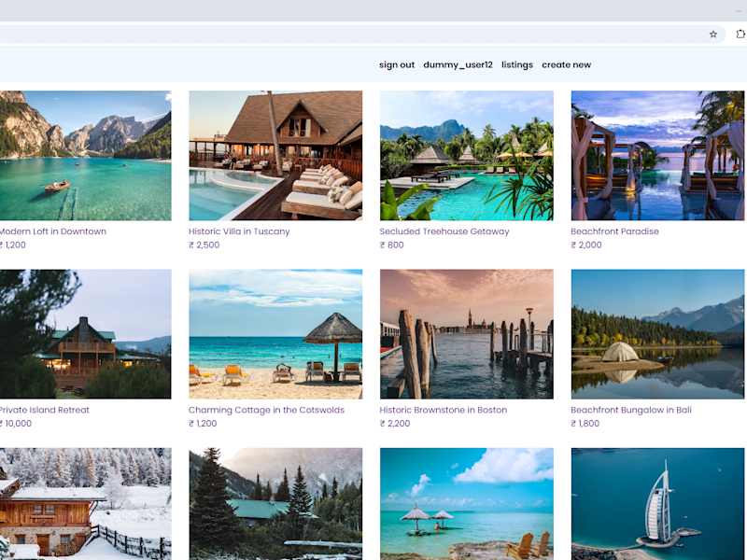Image resolution: width=747 pixels, height=560 pixels.
Task: Open the green-roof mountain lodge photo
Action: pos(275,504)
